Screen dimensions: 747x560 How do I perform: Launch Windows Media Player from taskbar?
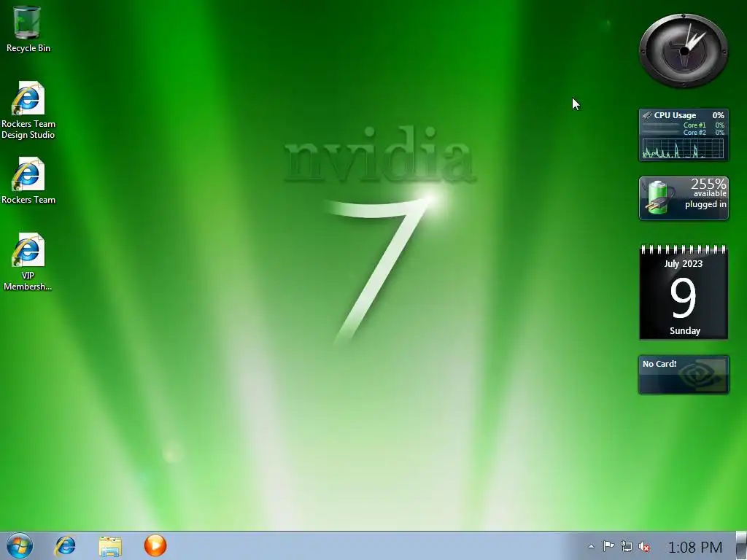coord(155,545)
